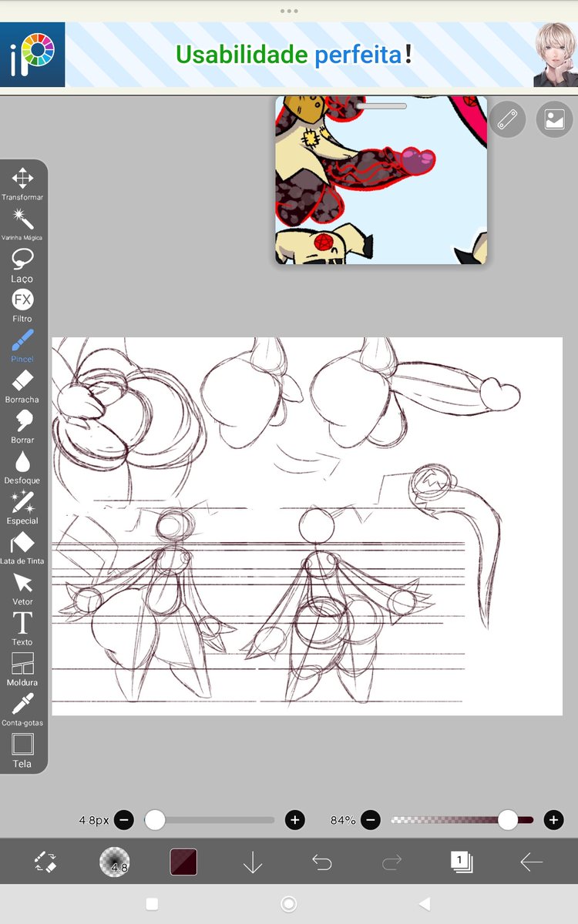
Task: Select the Pincel brush tool
Action: pos(22,346)
